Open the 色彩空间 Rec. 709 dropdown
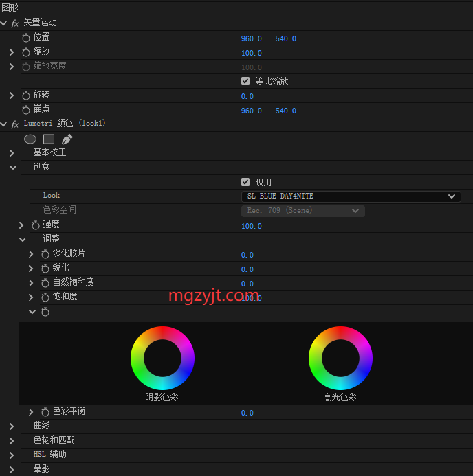The image size is (473, 476). (303, 211)
